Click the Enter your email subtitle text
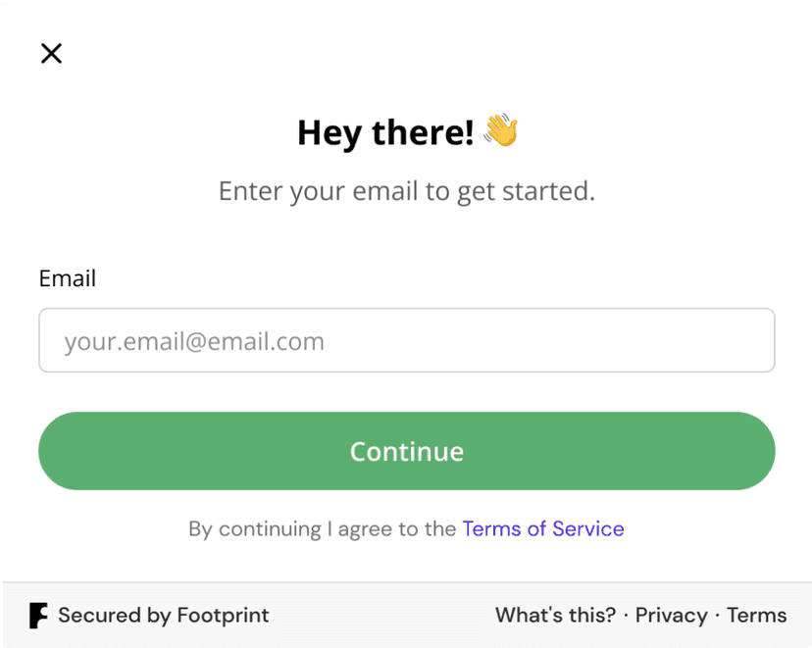This screenshot has width=812, height=648. coord(407,191)
